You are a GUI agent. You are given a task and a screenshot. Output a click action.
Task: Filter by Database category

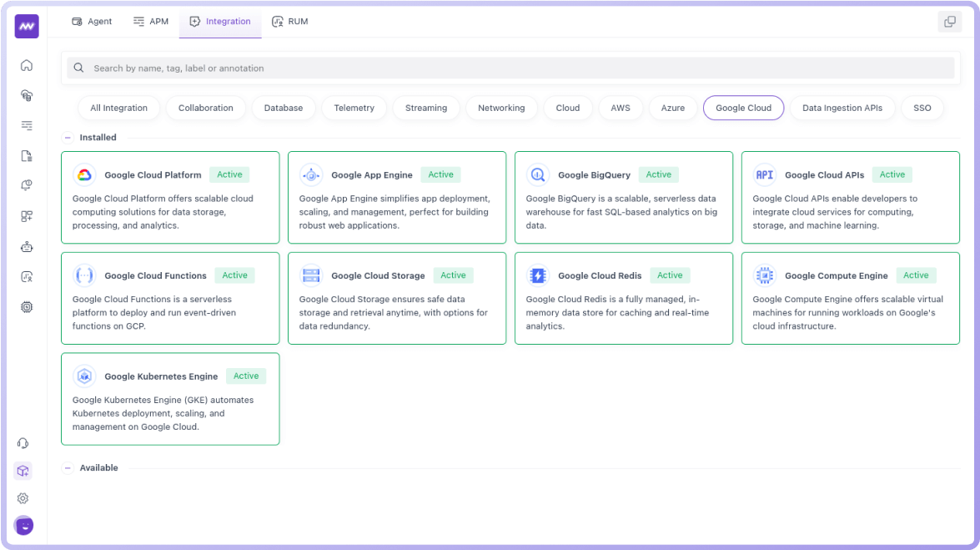283,108
